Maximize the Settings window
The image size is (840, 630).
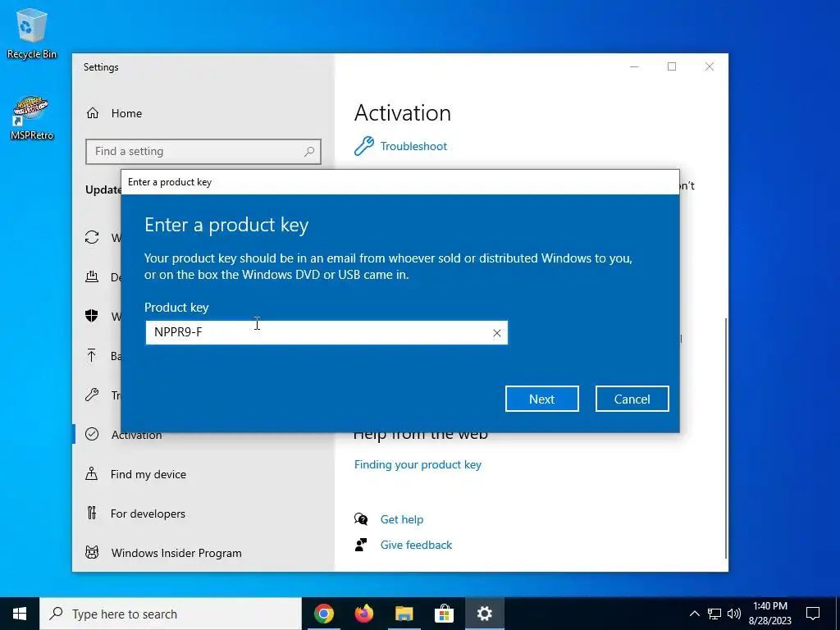tap(672, 66)
